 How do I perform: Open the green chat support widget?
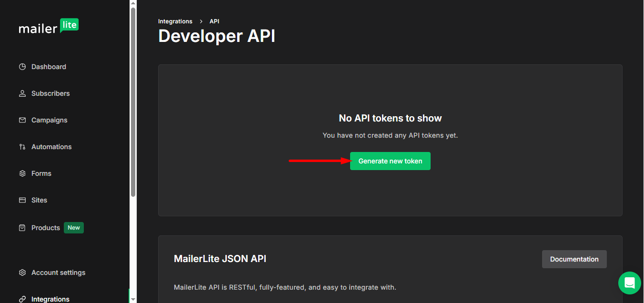tap(629, 283)
